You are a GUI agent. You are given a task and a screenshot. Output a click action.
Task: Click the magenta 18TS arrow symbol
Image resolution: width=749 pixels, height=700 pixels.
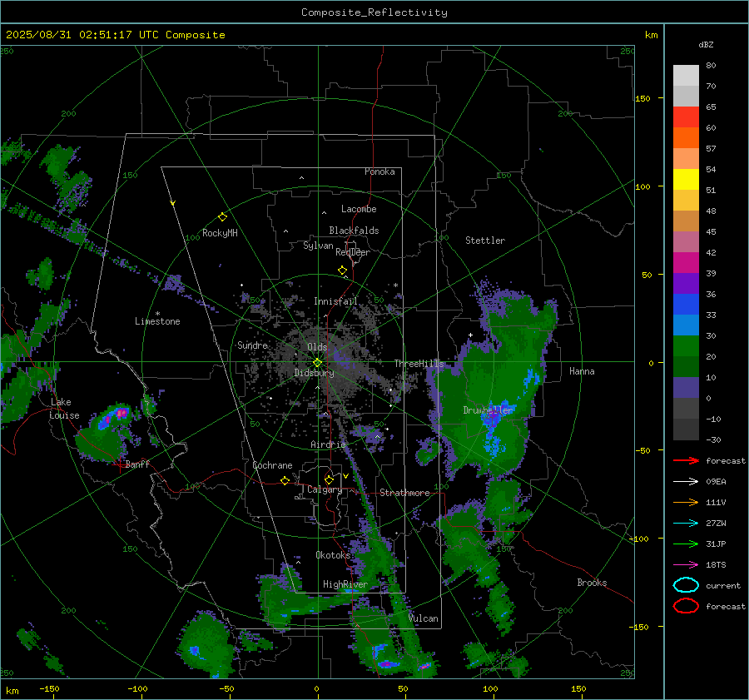[x=686, y=565]
